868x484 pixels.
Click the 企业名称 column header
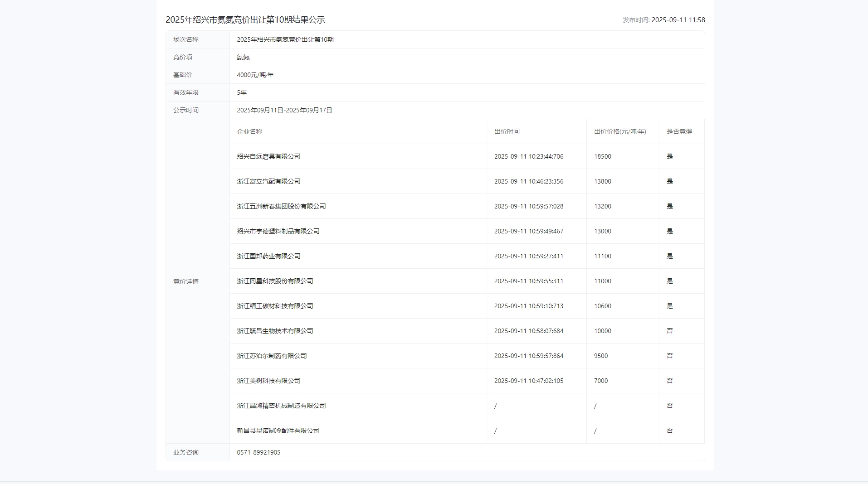249,131
